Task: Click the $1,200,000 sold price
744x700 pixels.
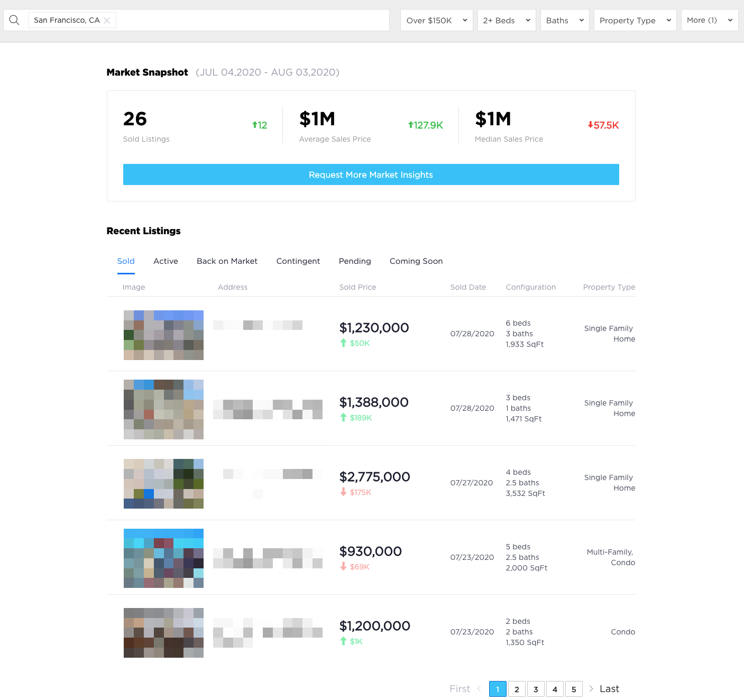Action: (x=374, y=626)
